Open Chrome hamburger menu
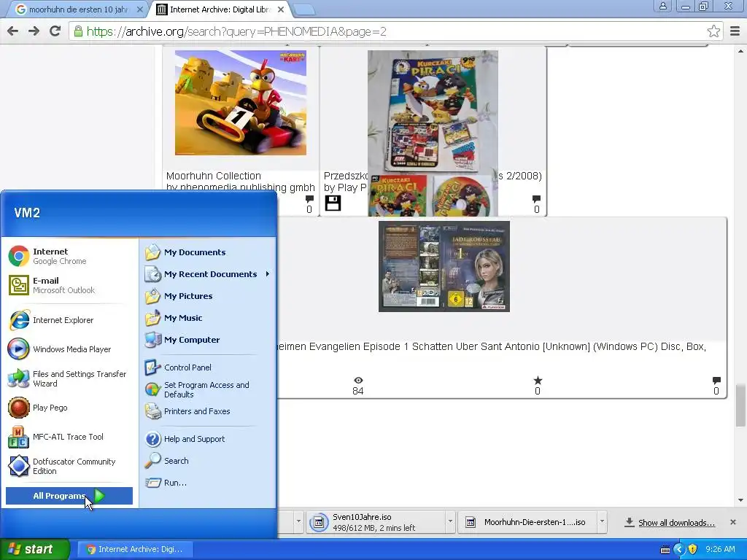Screen dimensions: 747x560 point(735,31)
